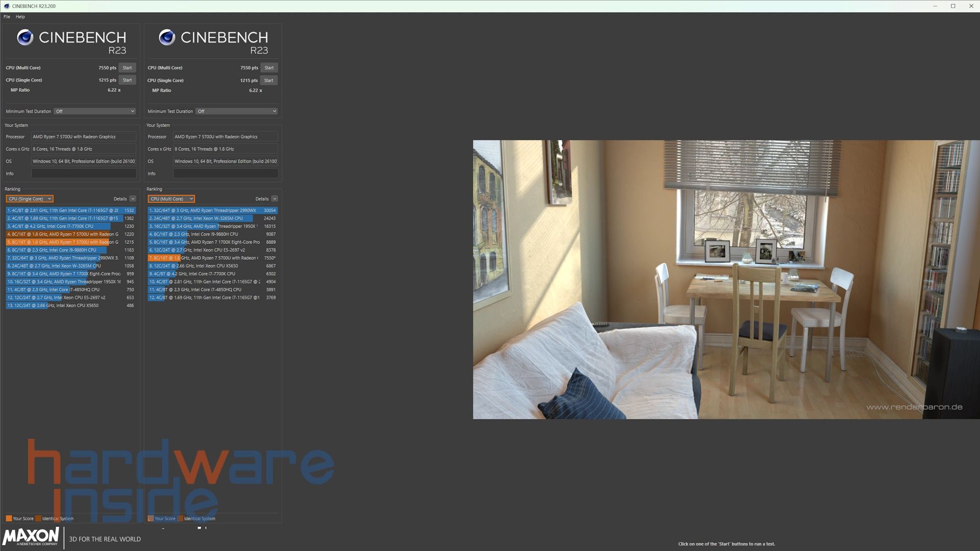Select the Threadripper 1950X row scoring 945
Screen dimensions: 980x551
pos(71,282)
